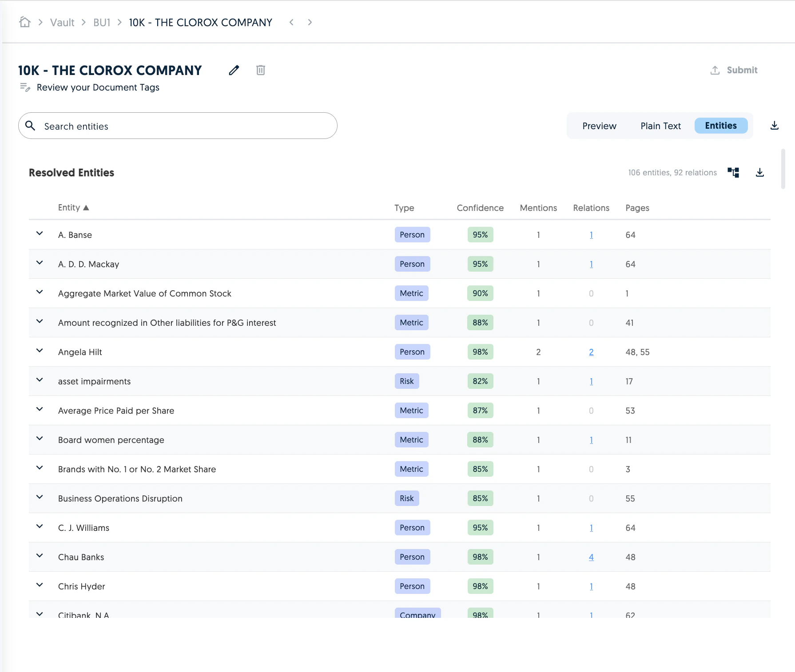Sort by the Confidence column header
Image resolution: width=795 pixels, height=672 pixels.
480,208
